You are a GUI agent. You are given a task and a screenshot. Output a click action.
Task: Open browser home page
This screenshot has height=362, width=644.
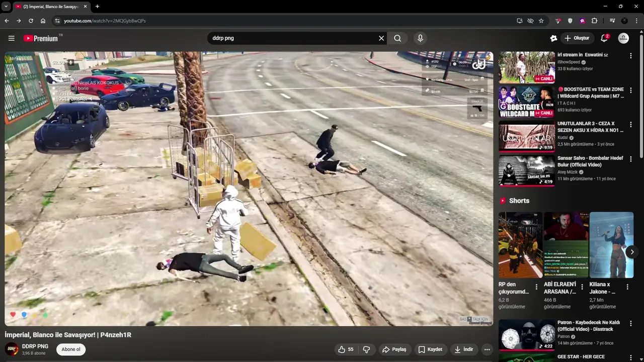(x=43, y=21)
